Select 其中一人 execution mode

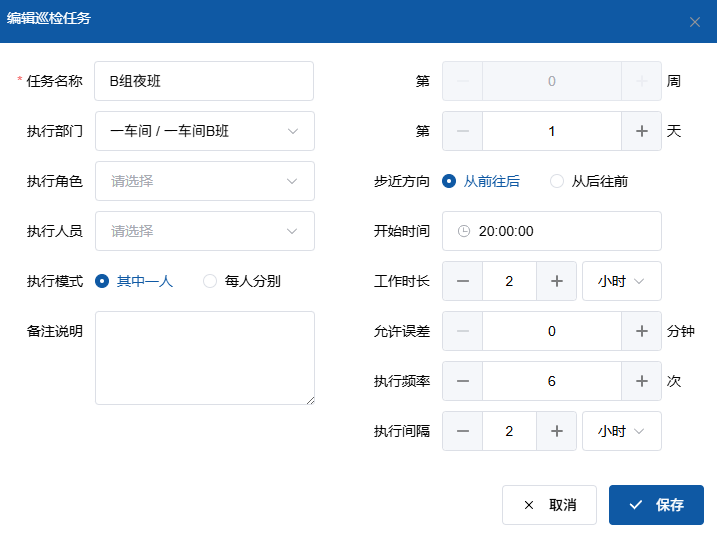102,281
